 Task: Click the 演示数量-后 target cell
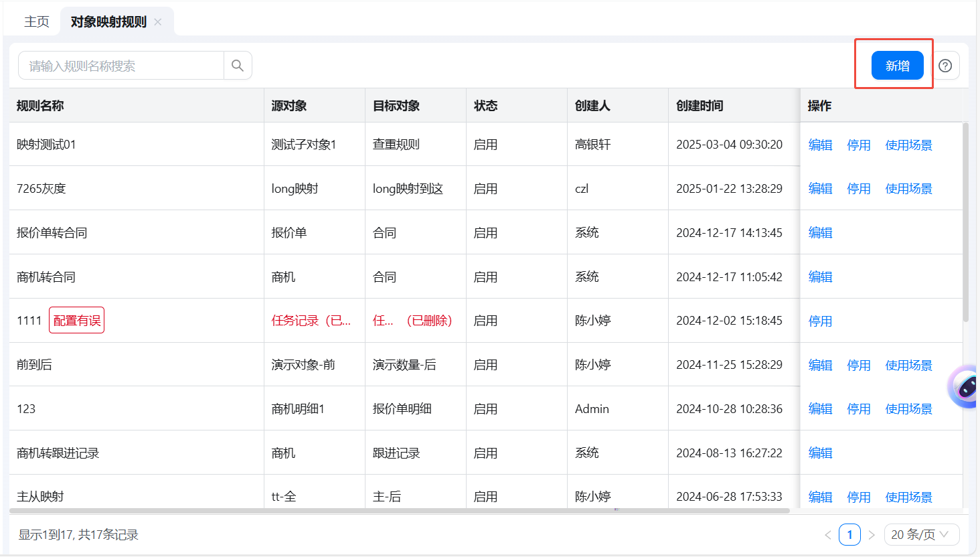pos(416,365)
